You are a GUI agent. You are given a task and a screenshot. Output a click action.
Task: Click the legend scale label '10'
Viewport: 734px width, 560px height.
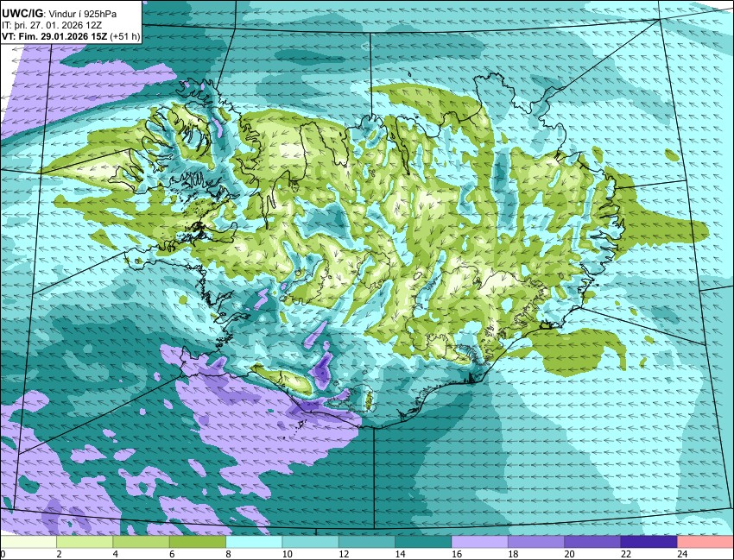[288, 554]
